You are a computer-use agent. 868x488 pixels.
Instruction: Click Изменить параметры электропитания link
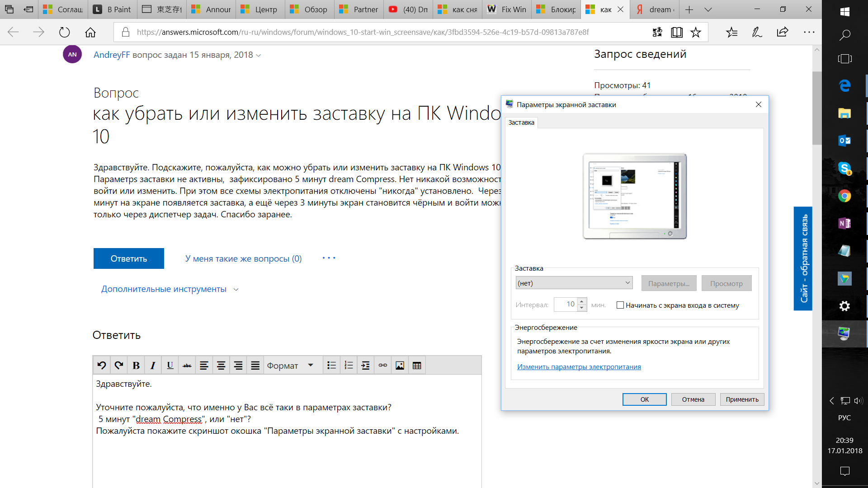coord(579,366)
